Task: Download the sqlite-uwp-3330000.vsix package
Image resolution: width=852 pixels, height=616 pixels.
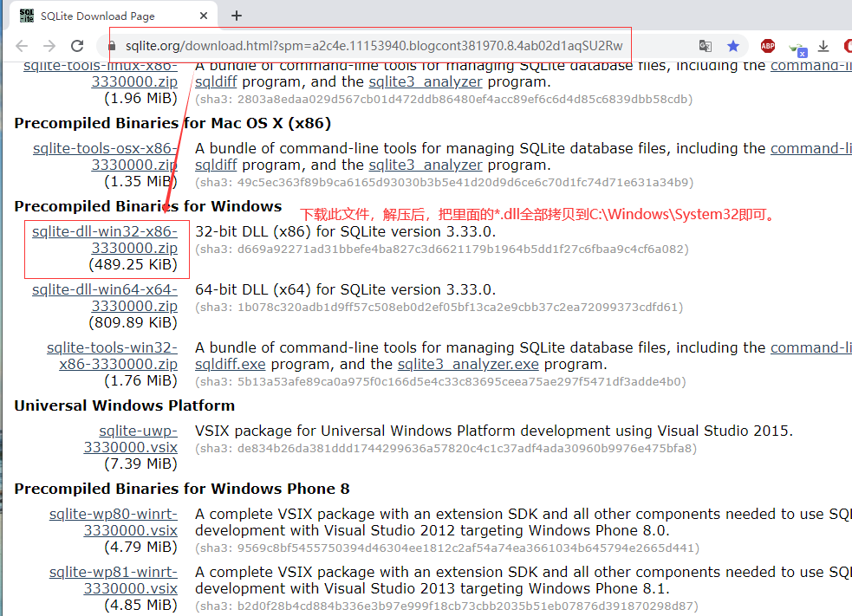Action: tap(137, 431)
